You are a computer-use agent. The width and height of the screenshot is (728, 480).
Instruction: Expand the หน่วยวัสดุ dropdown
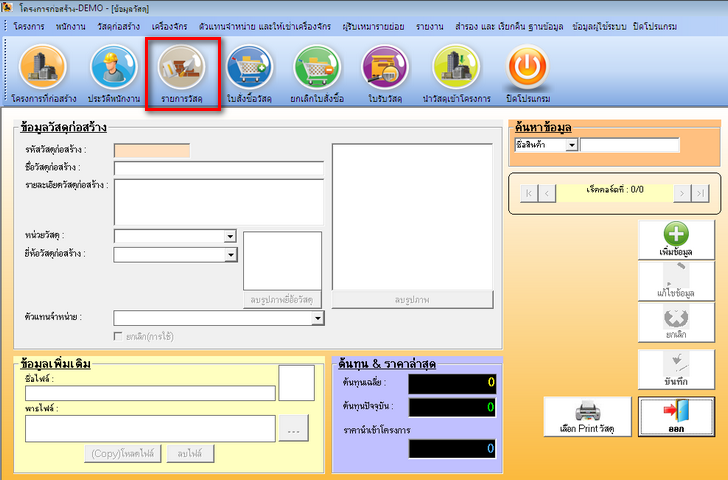coord(230,236)
